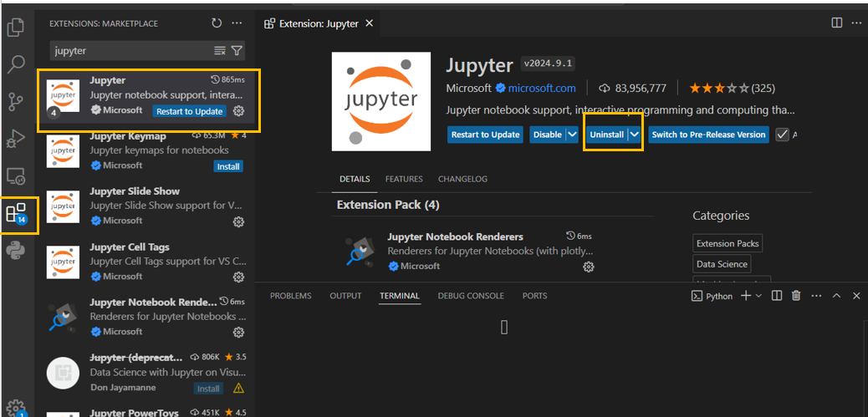Open Jupyter Notebook Renderers in Extension Pack
The image size is (868, 417).
click(455, 236)
